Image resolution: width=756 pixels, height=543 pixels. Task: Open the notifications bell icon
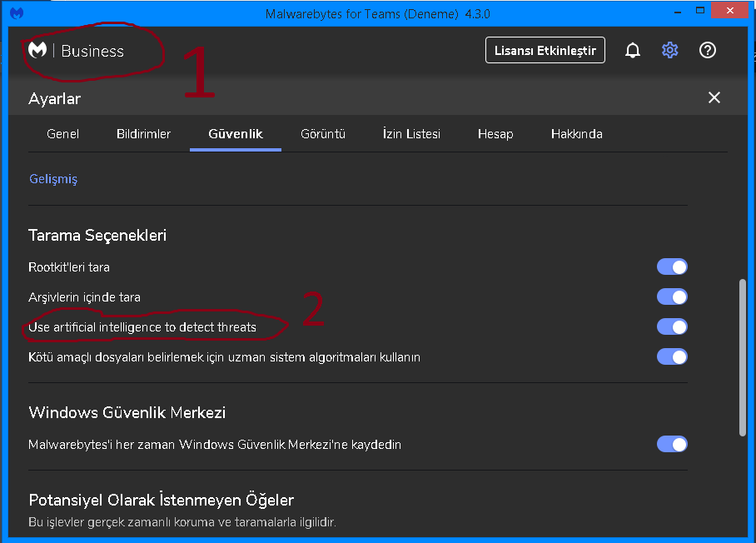click(633, 50)
